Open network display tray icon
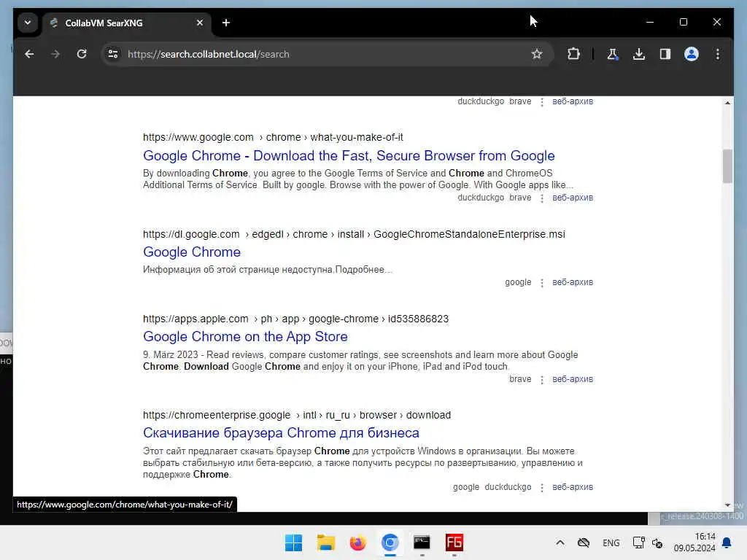This screenshot has height=560, width=747. click(x=638, y=542)
